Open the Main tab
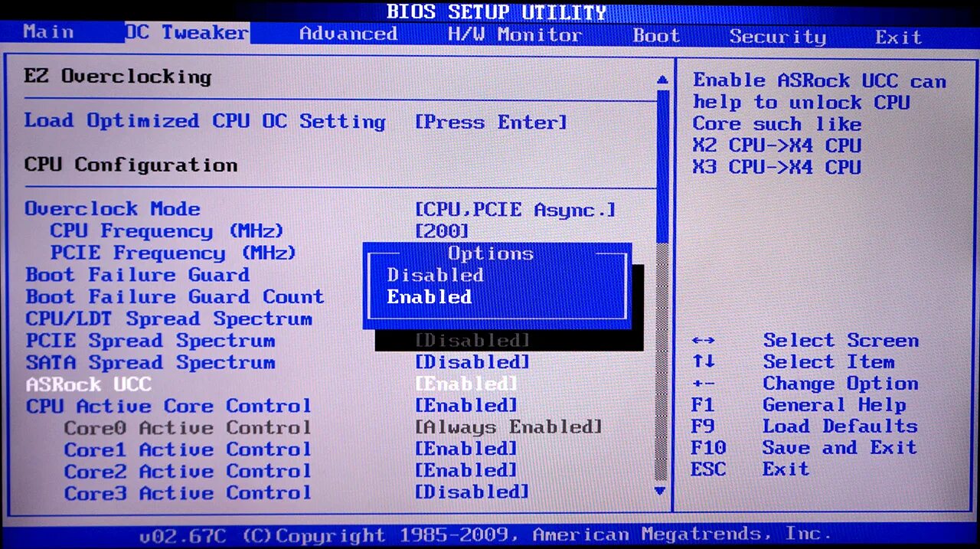Screen dimensions: 980x549 [48, 32]
